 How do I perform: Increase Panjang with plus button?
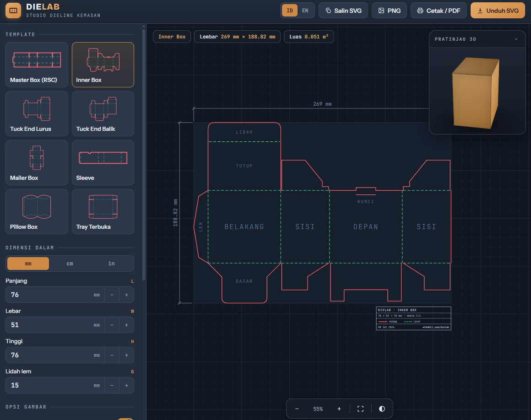point(126,295)
